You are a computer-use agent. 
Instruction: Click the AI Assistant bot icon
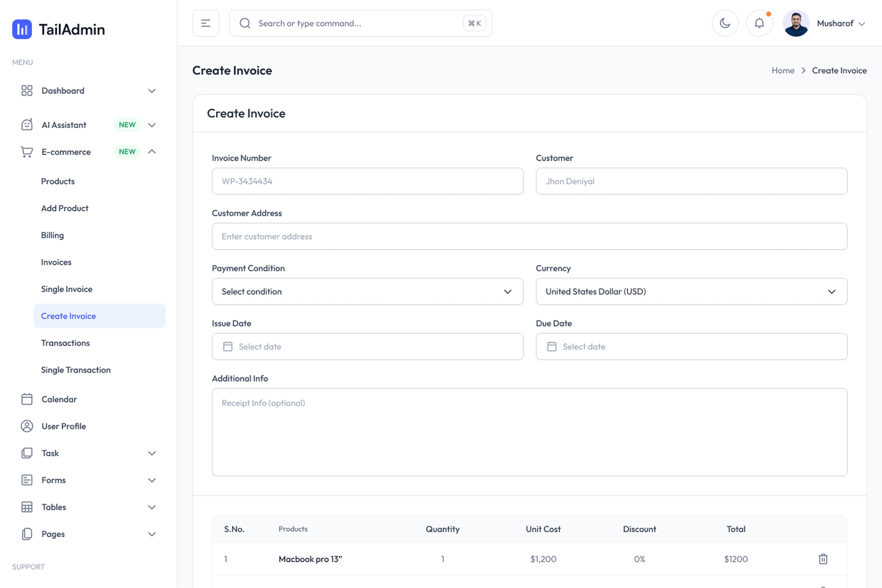(x=27, y=125)
